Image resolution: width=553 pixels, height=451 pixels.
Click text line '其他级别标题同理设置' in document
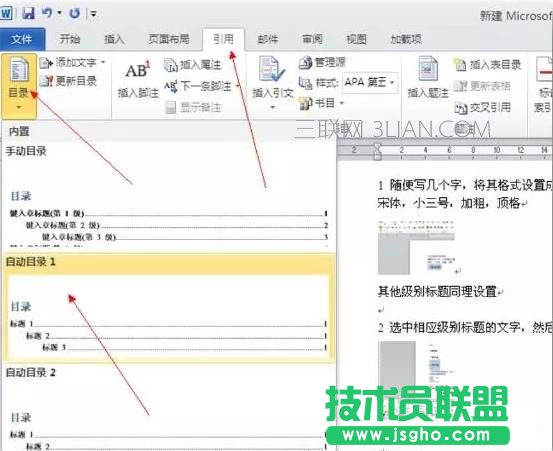click(437, 291)
